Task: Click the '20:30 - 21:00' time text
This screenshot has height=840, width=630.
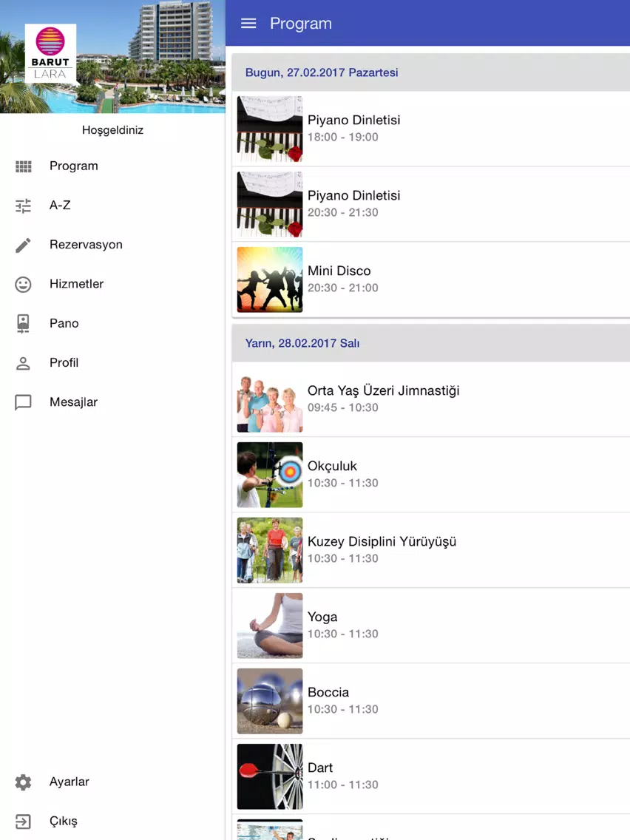Action: point(343,288)
